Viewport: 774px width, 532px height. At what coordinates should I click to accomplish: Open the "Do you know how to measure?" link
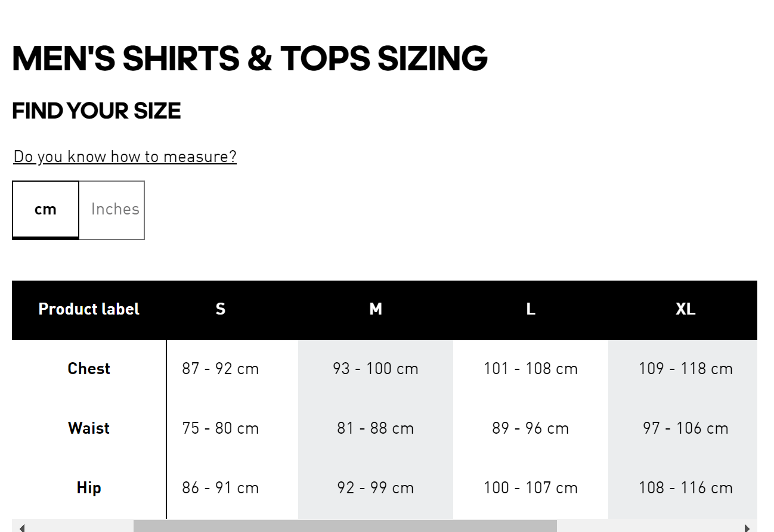coord(125,157)
